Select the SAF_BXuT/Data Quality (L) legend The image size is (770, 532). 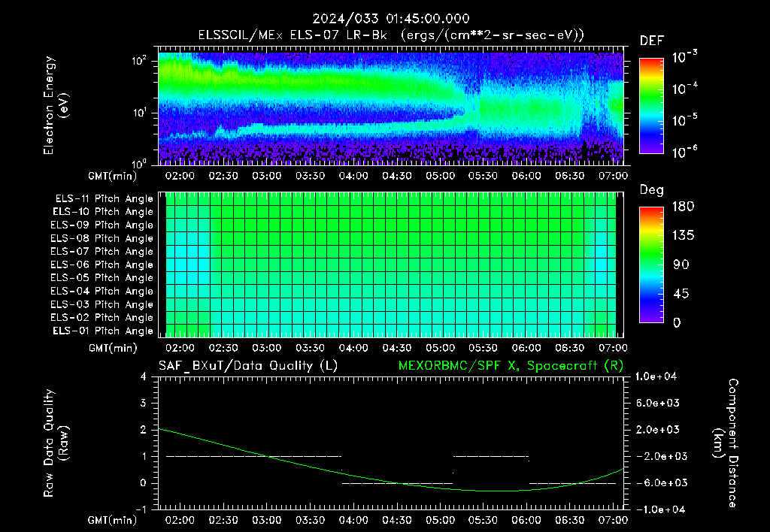248,366
